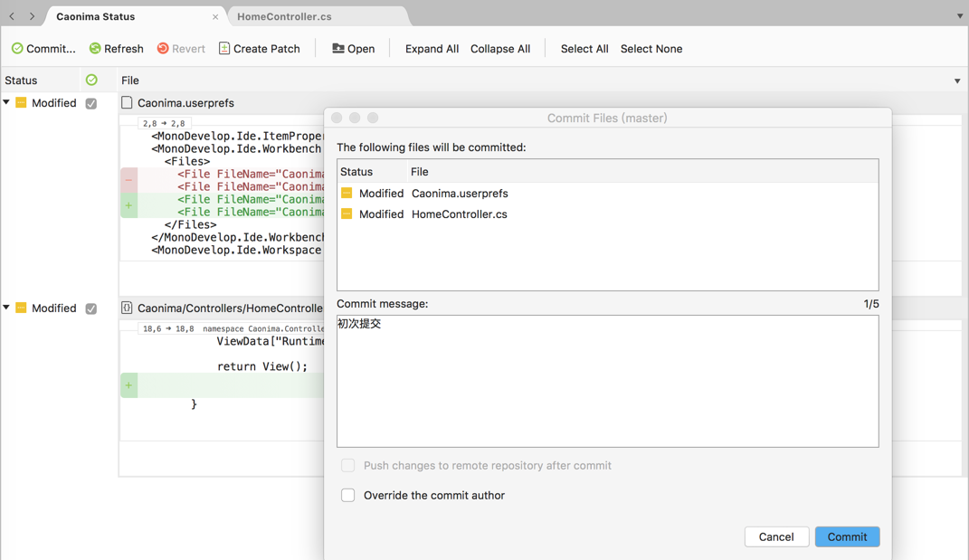969x560 pixels.
Task: Click the Create Patch icon
Action: (224, 48)
